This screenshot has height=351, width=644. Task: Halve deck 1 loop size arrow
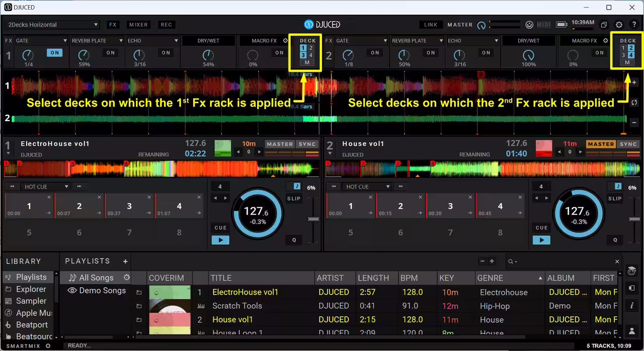(214, 198)
